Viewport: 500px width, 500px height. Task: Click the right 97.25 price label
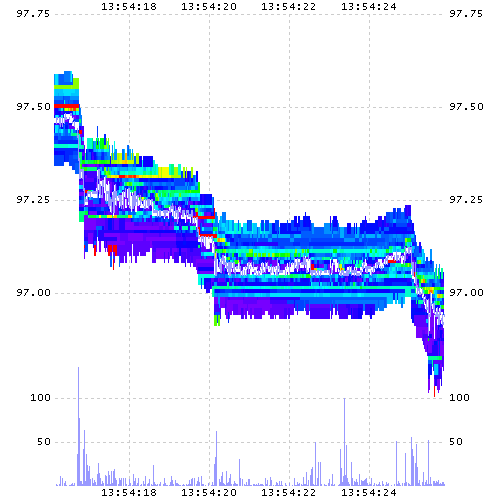[x=466, y=200]
